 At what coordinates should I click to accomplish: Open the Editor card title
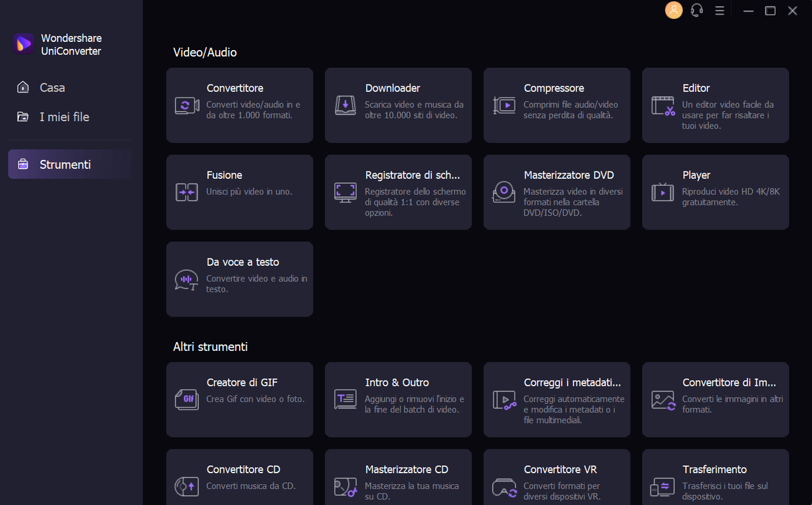point(696,88)
